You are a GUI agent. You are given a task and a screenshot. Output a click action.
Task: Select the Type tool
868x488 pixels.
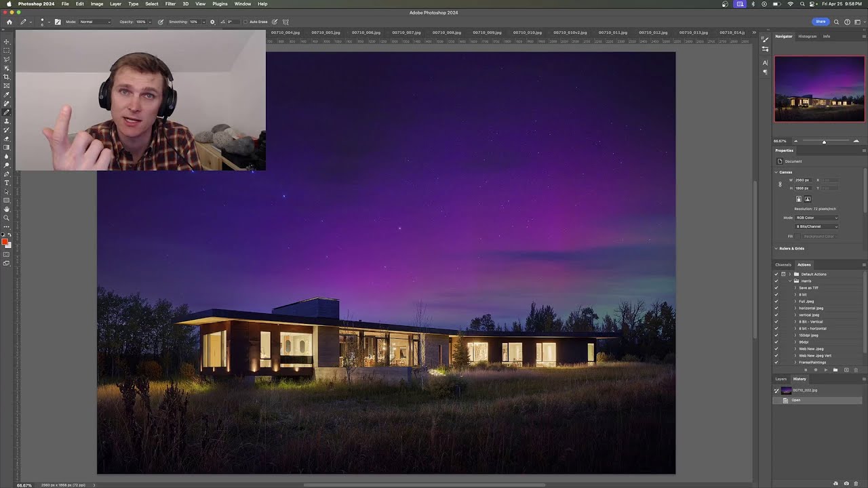pyautogui.click(x=7, y=183)
